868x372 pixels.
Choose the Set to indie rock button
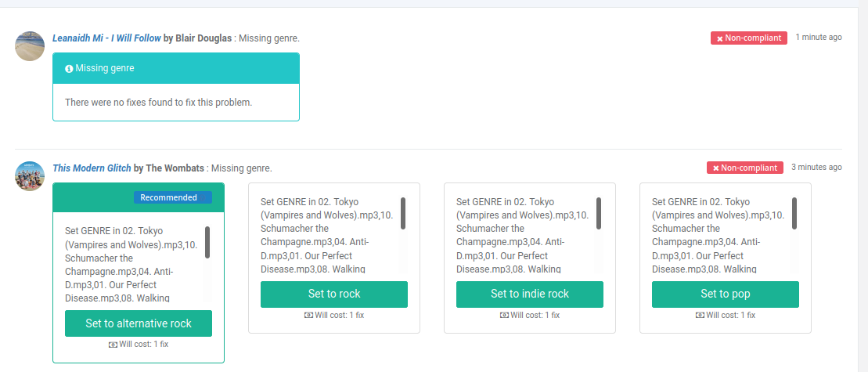click(529, 294)
